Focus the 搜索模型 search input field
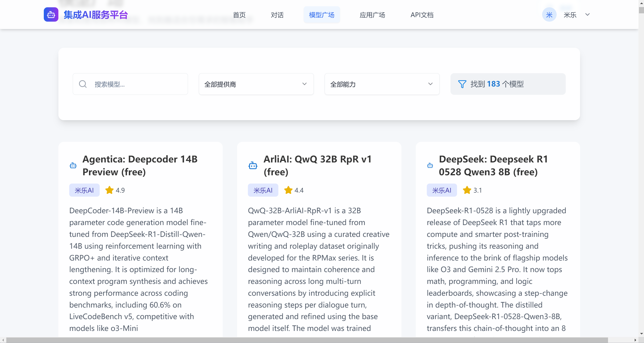Screen dimensions: 644x343 click(x=130, y=84)
